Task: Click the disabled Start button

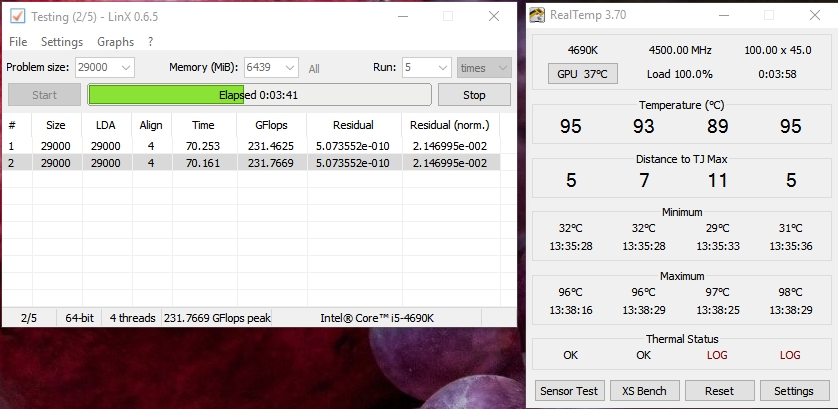Action: click(x=44, y=95)
